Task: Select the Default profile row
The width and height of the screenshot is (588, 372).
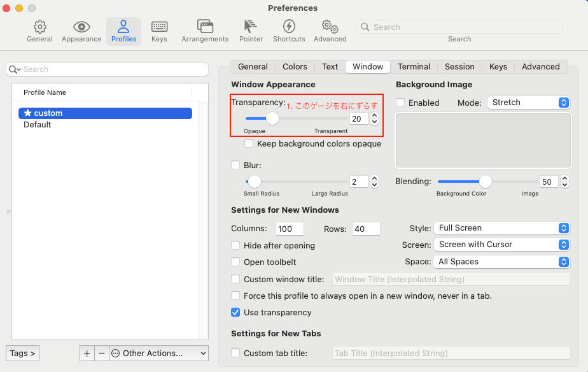Action: (x=106, y=125)
